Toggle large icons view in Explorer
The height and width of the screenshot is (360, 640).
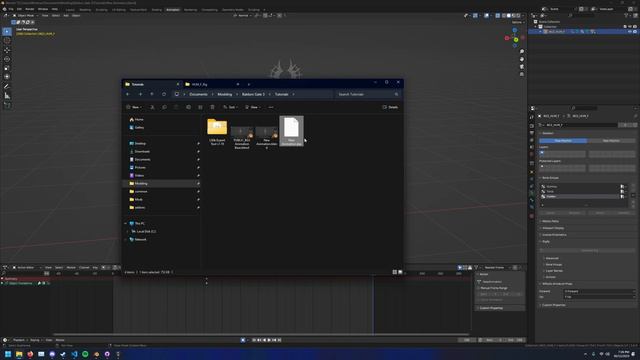pyautogui.click(x=400, y=272)
